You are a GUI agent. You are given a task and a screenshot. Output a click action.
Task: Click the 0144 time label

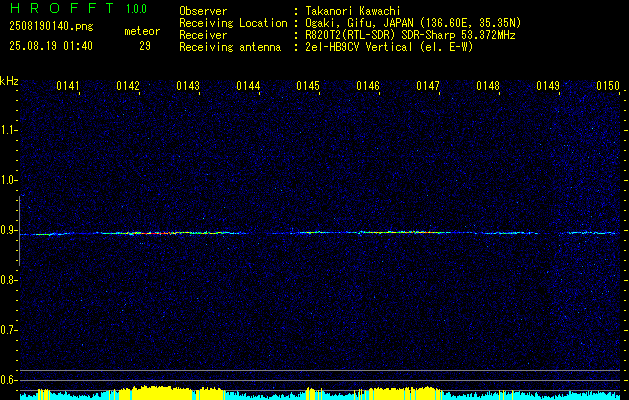(248, 86)
